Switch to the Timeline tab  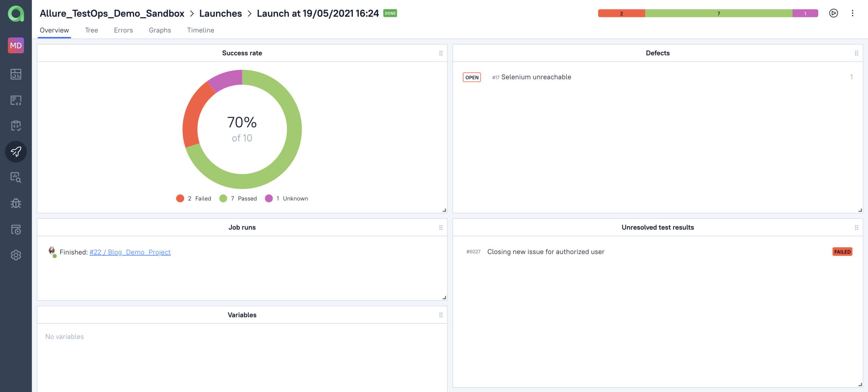pyautogui.click(x=200, y=30)
